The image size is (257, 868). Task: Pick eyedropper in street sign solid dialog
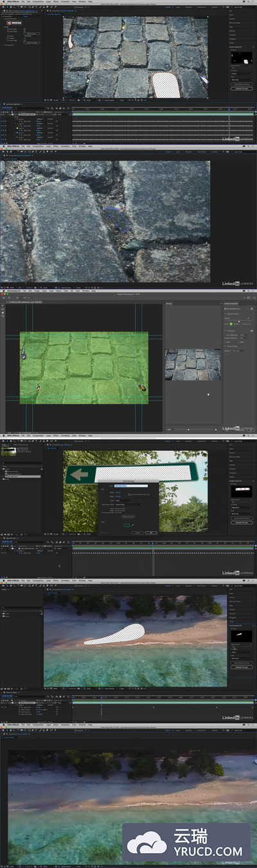[133, 525]
